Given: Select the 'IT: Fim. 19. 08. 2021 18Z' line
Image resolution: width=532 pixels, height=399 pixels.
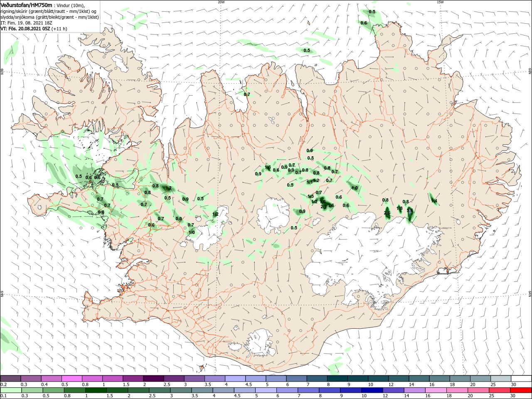Looking at the screenshot, I should (x=26, y=23).
